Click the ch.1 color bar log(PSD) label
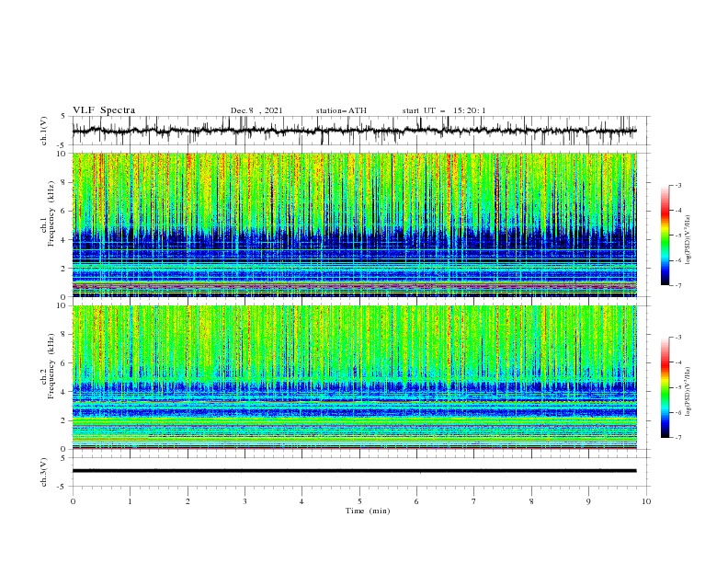Screen dimensions: 728x563 coord(688,240)
